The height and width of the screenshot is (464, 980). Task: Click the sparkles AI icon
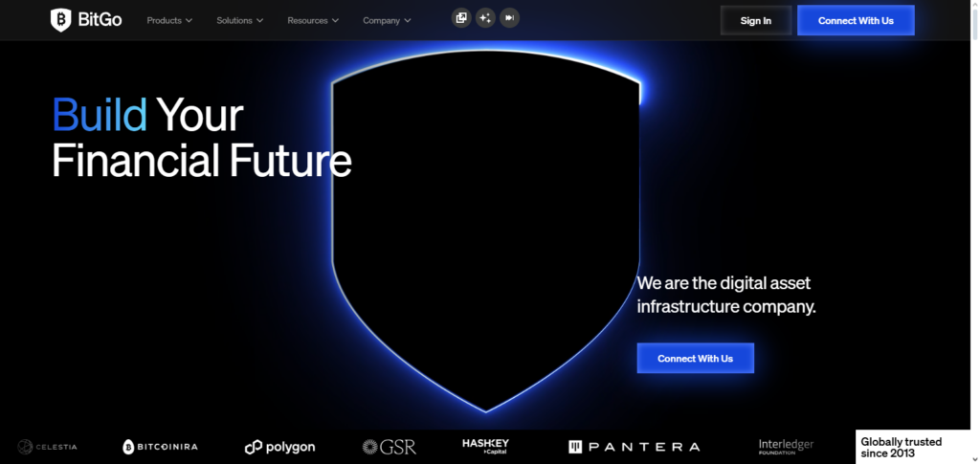tap(485, 17)
